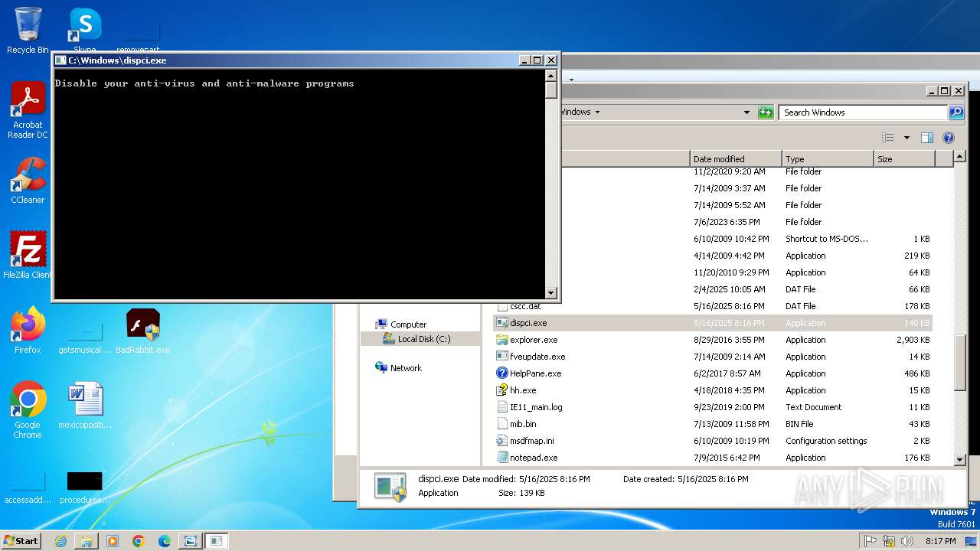Select the accessadd desktop file

point(28,486)
